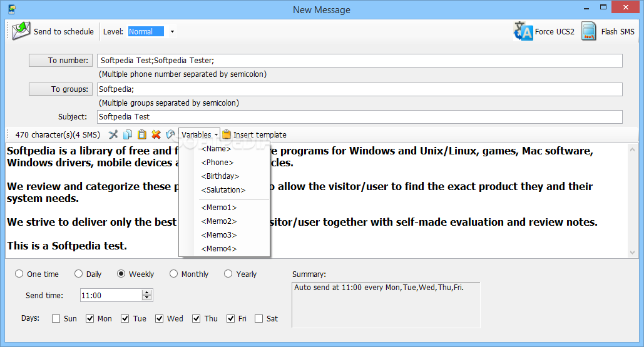Viewport: 644px width, 347px height.
Task: Click the Paste clipboard icon
Action: tap(142, 134)
